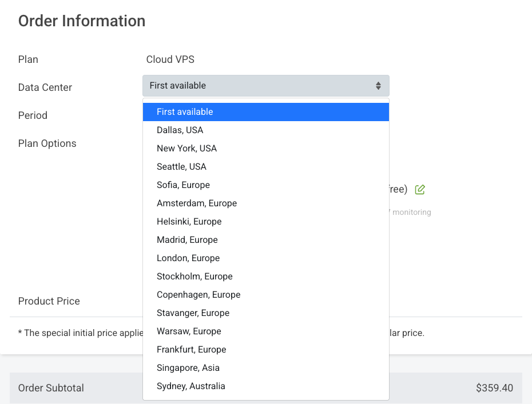
Task: Select Amsterdam, Europe data center
Action: (265, 203)
